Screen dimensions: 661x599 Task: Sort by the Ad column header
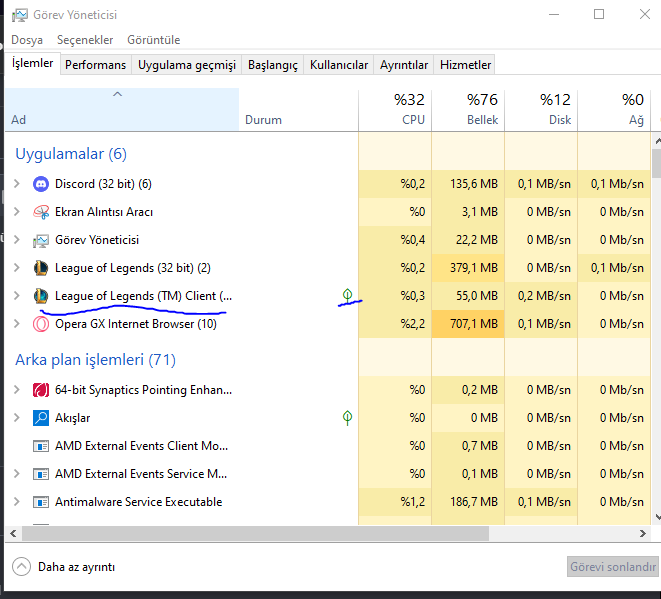(x=122, y=110)
